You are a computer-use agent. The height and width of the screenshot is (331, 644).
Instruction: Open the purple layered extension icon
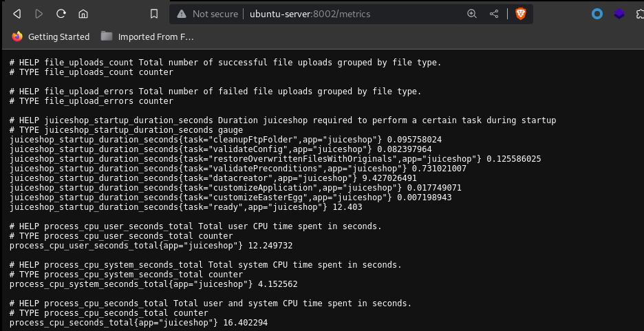pos(619,14)
